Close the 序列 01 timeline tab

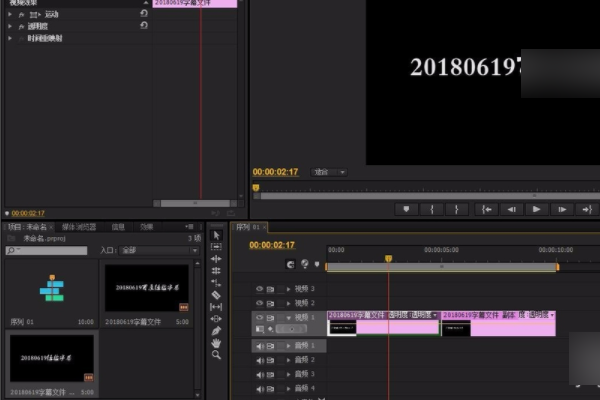click(x=264, y=227)
